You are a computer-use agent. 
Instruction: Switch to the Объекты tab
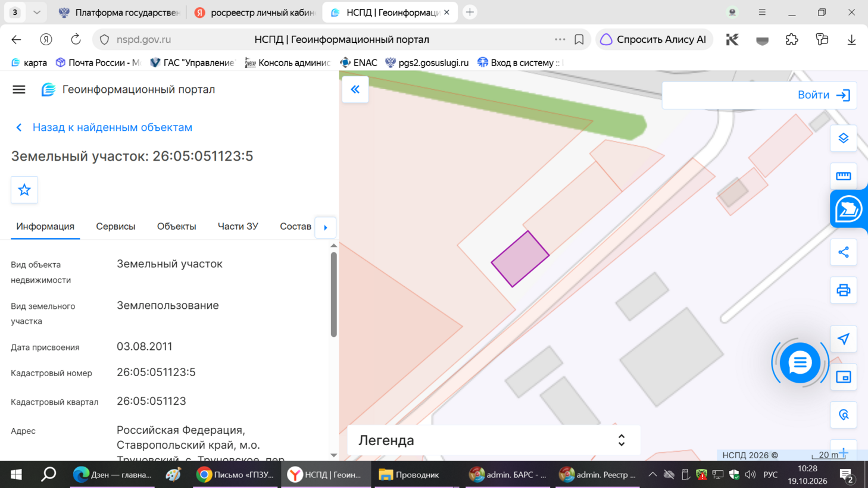pos(176,226)
